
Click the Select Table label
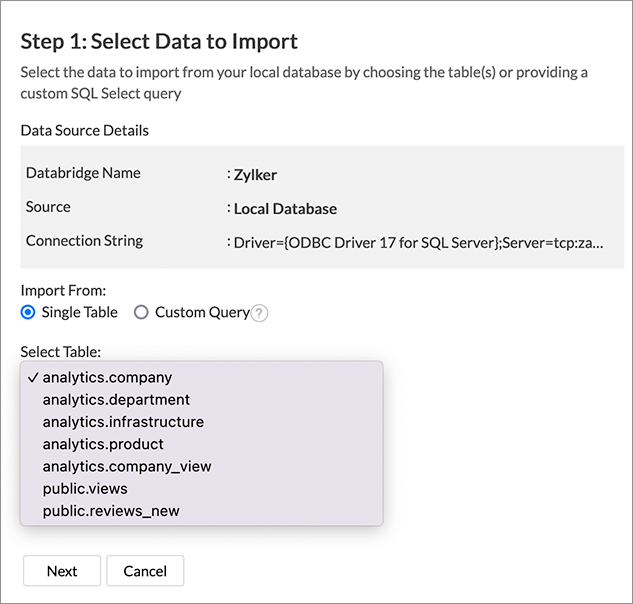pos(61,352)
